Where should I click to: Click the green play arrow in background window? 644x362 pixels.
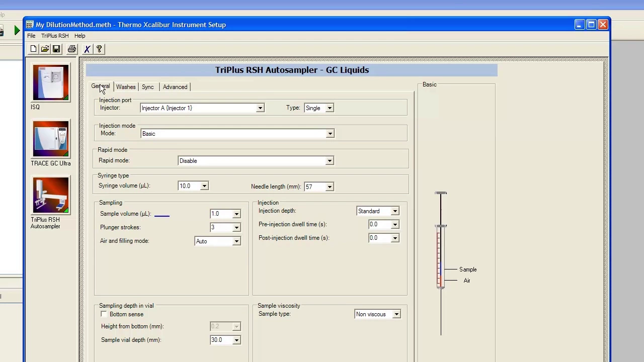[x=17, y=31]
